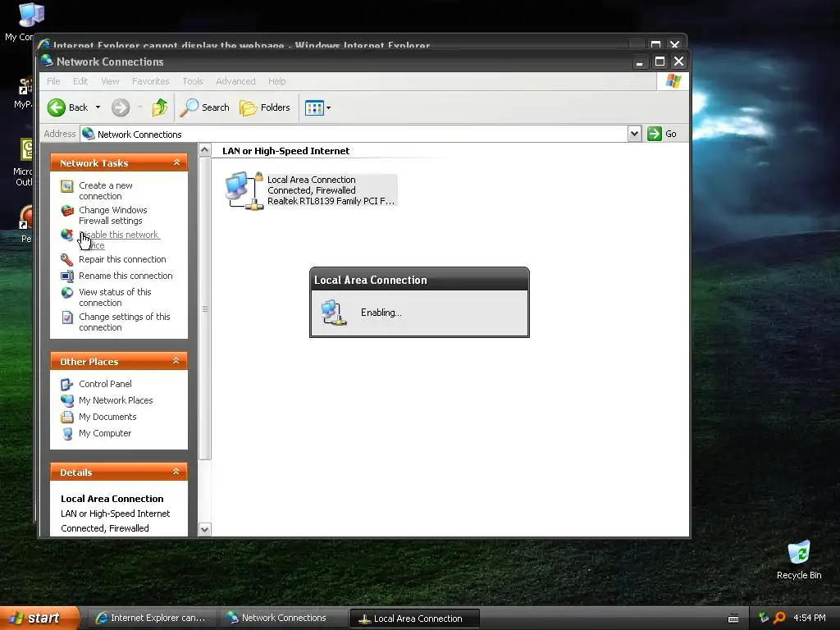840x630 pixels.
Task: Open the Tools menu
Action: tap(192, 81)
